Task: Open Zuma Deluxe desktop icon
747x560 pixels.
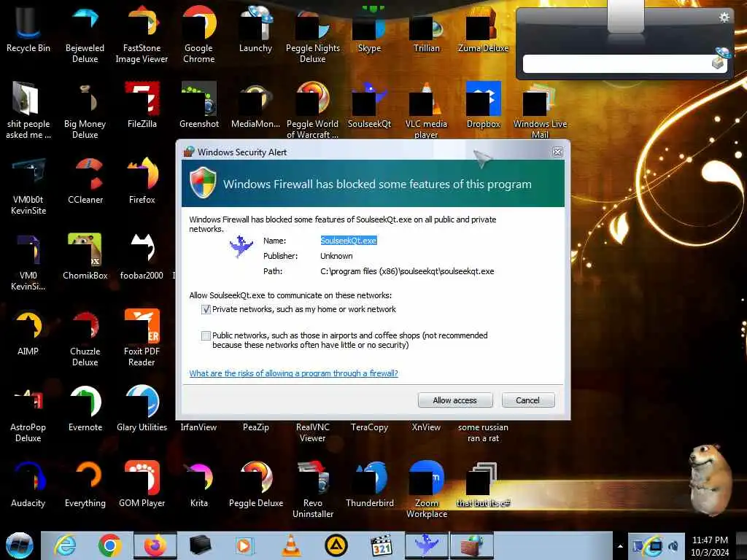Action: tap(483, 31)
